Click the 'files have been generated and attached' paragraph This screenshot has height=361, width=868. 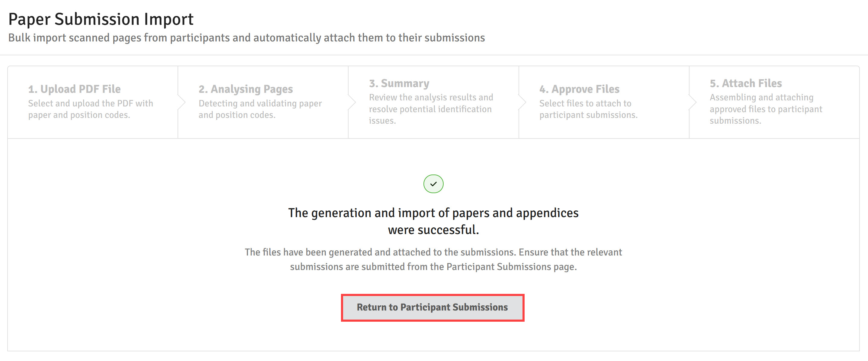[433, 259]
